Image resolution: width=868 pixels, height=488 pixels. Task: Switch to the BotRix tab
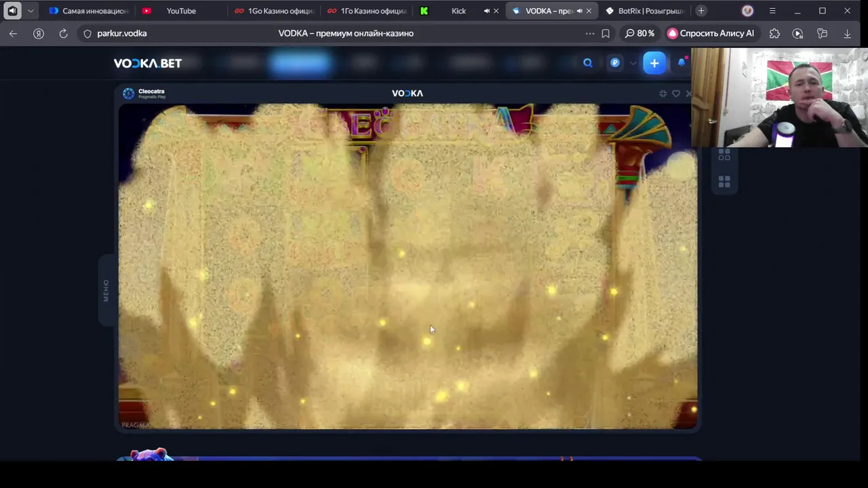tap(644, 11)
